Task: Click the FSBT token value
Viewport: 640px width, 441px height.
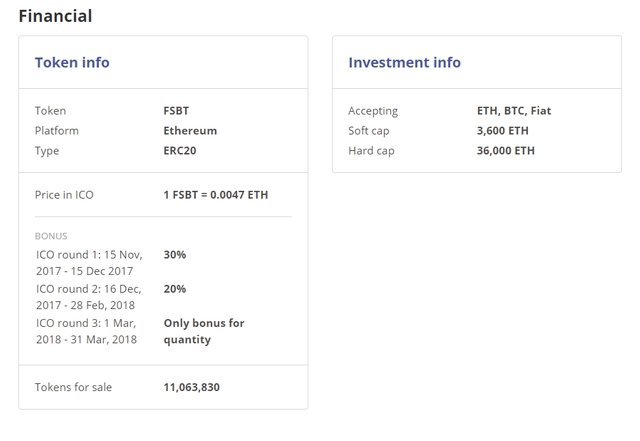Action: click(176, 111)
